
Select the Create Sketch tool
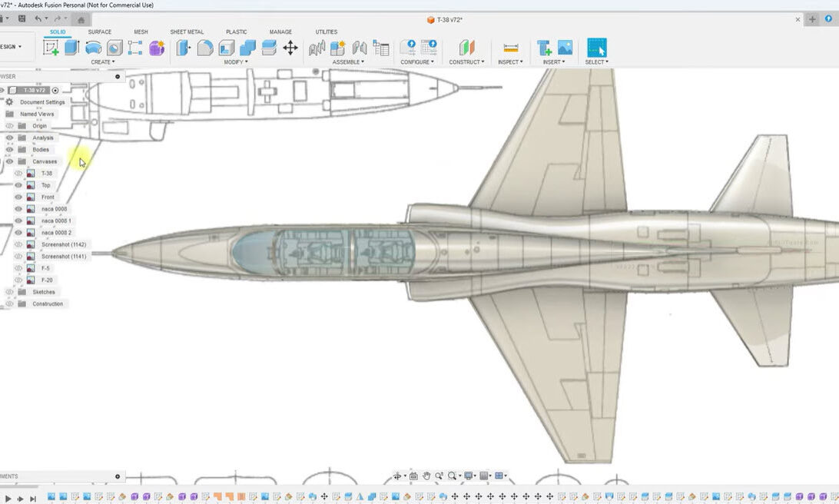(x=51, y=48)
